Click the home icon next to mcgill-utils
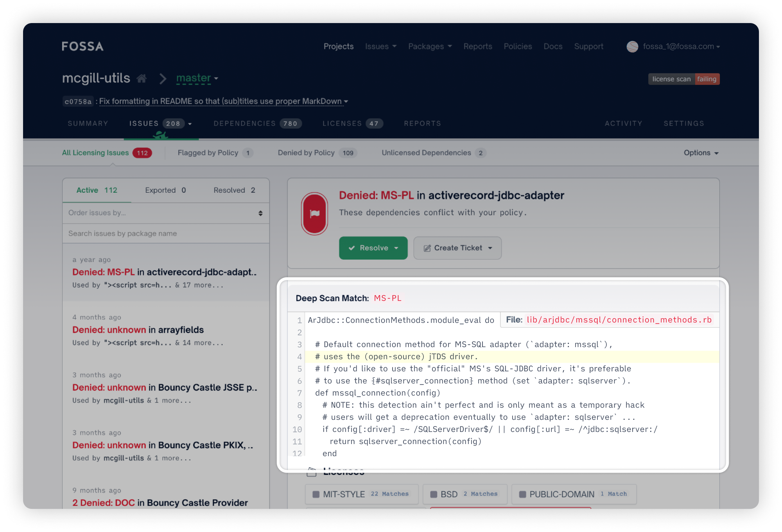The image size is (782, 532). coord(142,78)
